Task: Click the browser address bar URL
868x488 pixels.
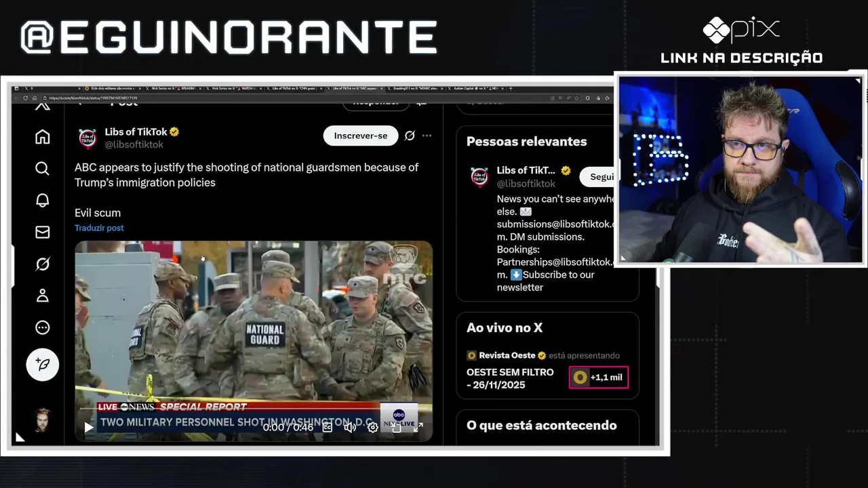Action: click(x=94, y=98)
